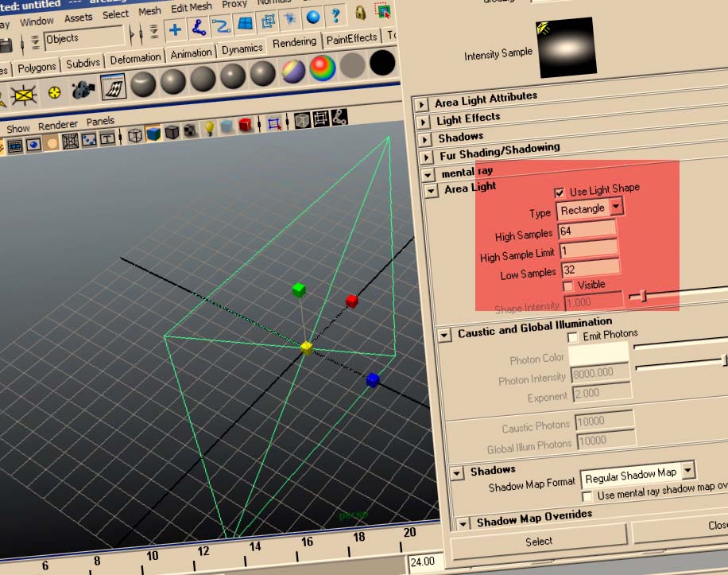Click the Photon Color swatch
The height and width of the screenshot is (575, 728).
pos(599,355)
